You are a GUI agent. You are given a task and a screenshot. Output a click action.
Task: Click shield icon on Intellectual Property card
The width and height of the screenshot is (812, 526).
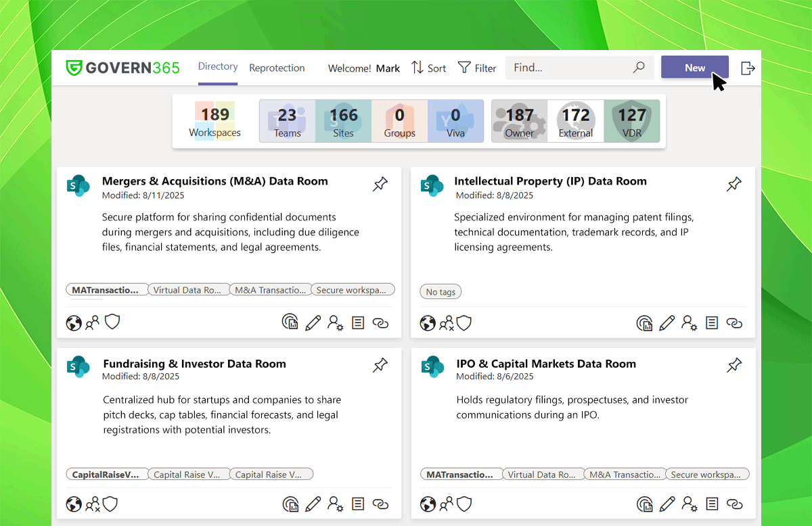[x=464, y=322]
